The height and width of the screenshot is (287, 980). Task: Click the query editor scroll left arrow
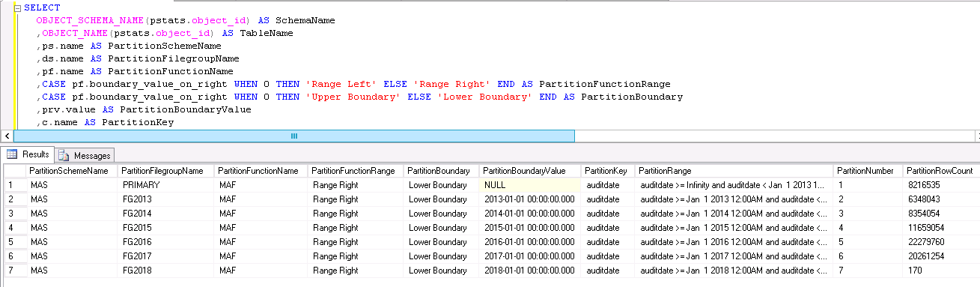point(7,136)
